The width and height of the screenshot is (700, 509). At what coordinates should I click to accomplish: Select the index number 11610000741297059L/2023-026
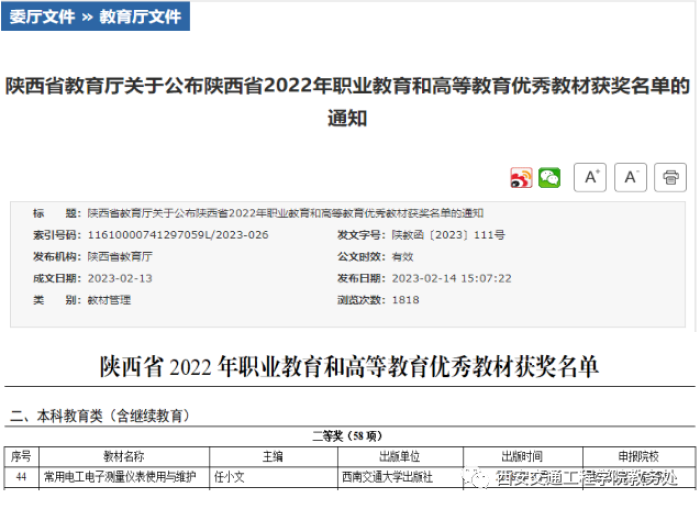click(x=178, y=235)
